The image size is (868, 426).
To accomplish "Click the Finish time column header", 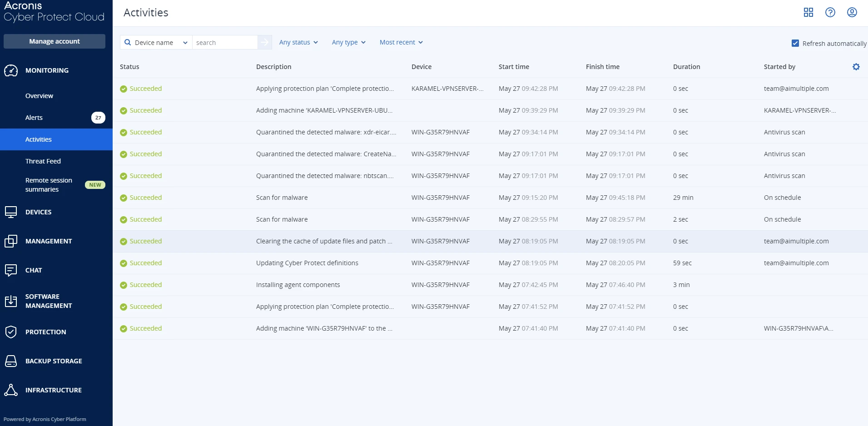I will click(x=602, y=67).
